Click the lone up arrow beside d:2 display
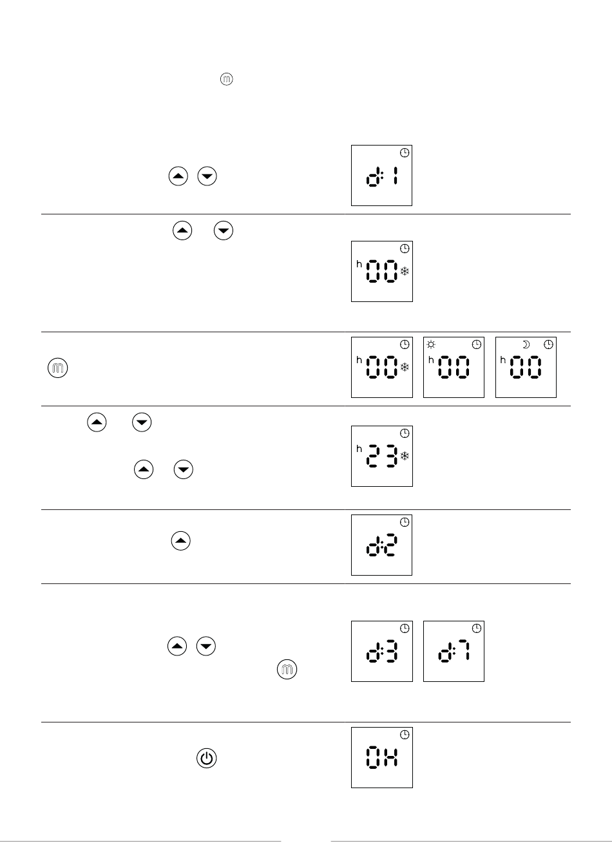Viewport: 612px width, 868px height. (180, 541)
